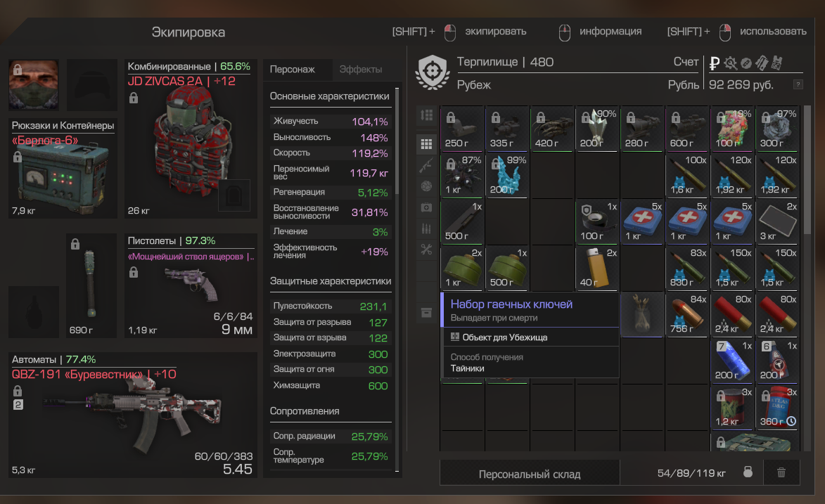Filter inventory by weapons rifle icon
The height and width of the screenshot is (504, 825).
(x=427, y=165)
